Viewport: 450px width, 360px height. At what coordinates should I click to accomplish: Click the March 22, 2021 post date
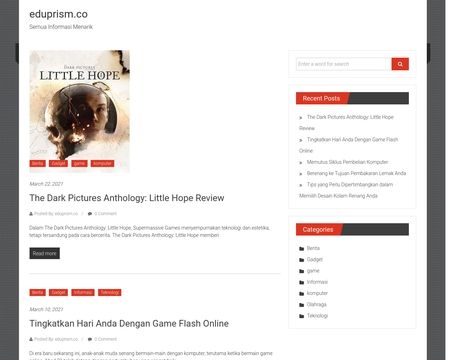click(46, 184)
